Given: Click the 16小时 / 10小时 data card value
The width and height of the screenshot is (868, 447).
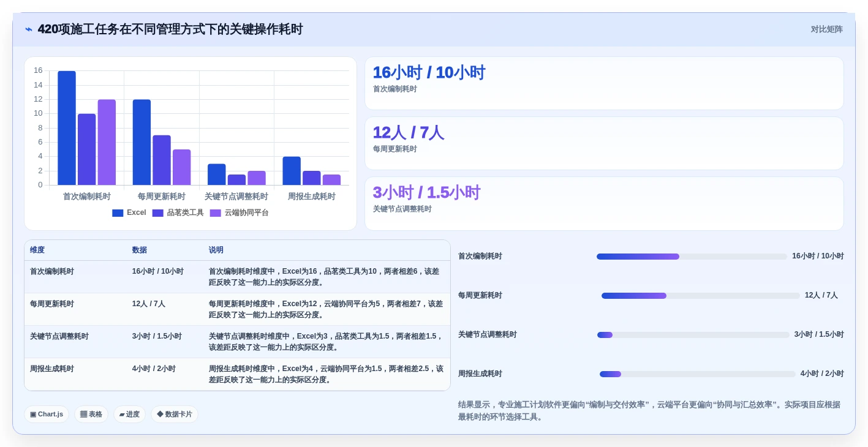Looking at the screenshot, I should click(429, 73).
